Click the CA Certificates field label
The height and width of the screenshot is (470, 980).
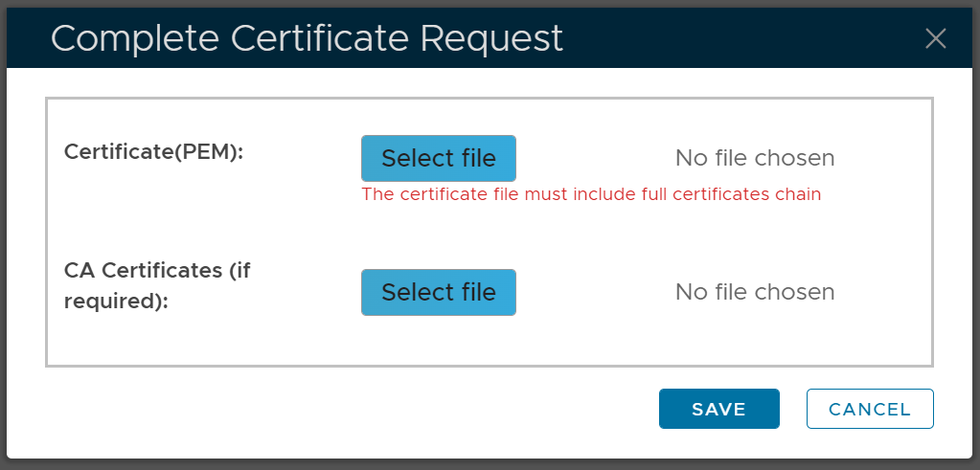click(157, 271)
